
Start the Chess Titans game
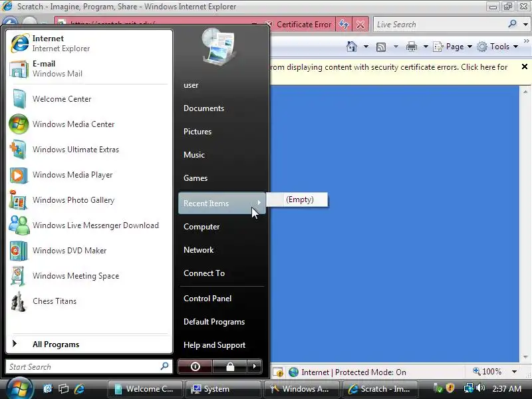tap(89, 301)
